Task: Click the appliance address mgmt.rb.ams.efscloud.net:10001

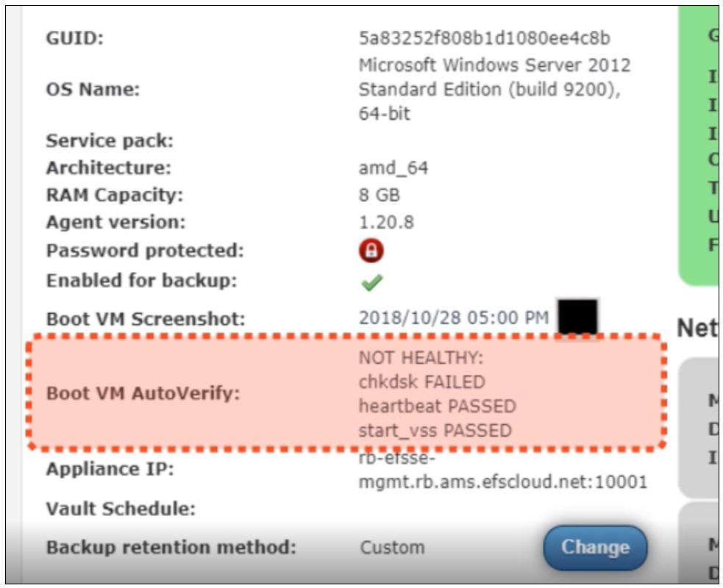Action: 503,482
